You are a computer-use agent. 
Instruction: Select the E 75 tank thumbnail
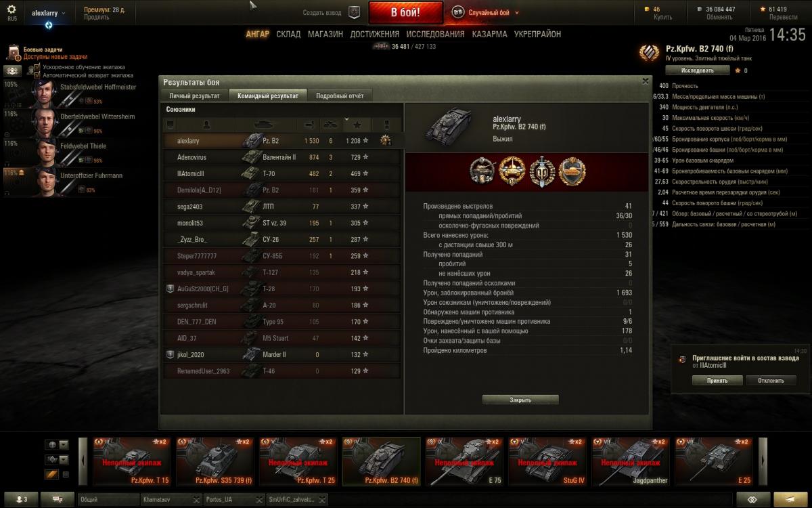coord(464,462)
